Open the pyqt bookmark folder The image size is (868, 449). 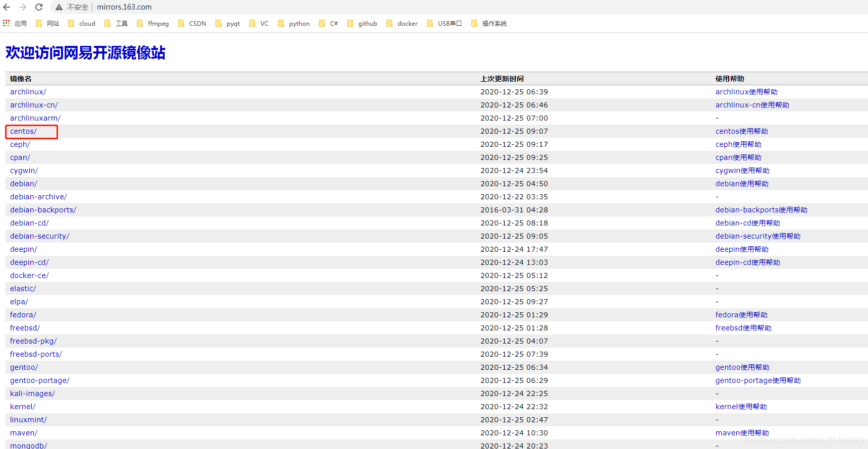click(228, 23)
